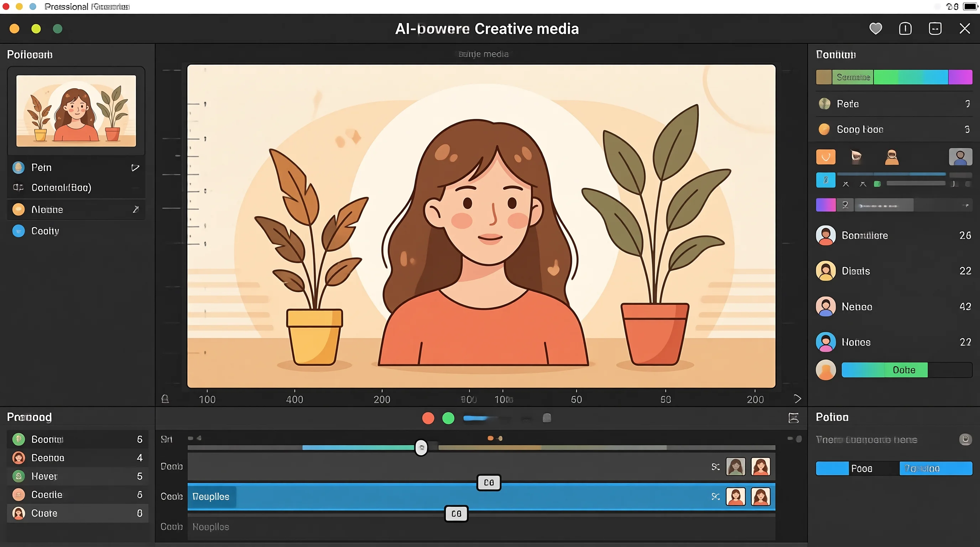Image resolution: width=980 pixels, height=547 pixels.
Task: Select the gray user portrait icon
Action: pyautogui.click(x=960, y=157)
